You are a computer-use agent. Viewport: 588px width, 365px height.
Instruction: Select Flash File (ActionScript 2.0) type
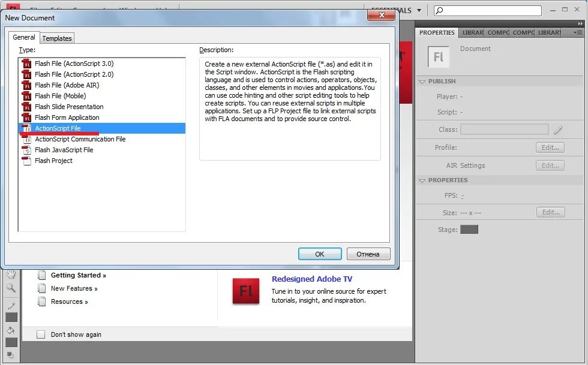[x=101, y=74]
